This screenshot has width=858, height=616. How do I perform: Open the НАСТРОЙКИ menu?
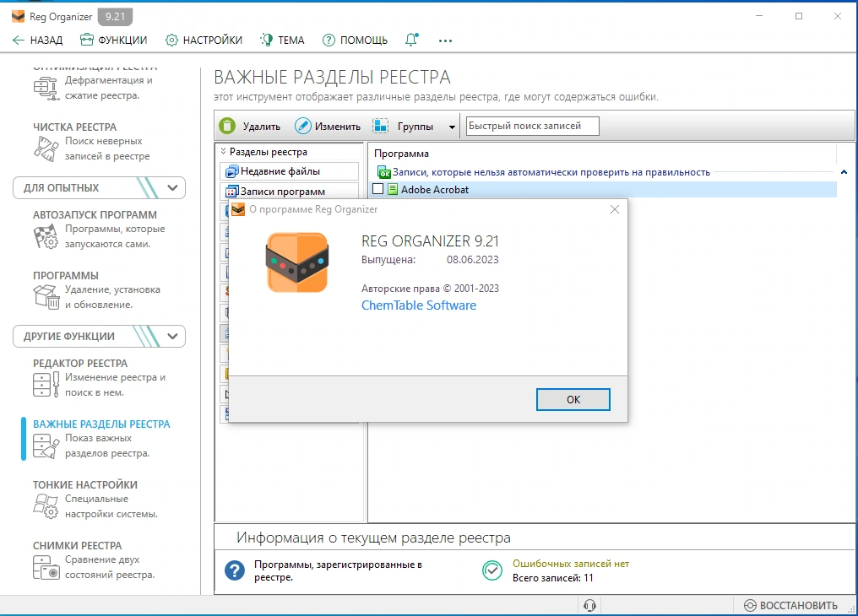[204, 40]
